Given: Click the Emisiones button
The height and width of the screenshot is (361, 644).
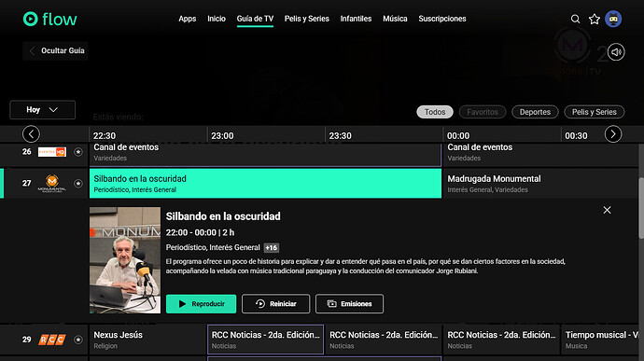Looking at the screenshot, I should [349, 304].
